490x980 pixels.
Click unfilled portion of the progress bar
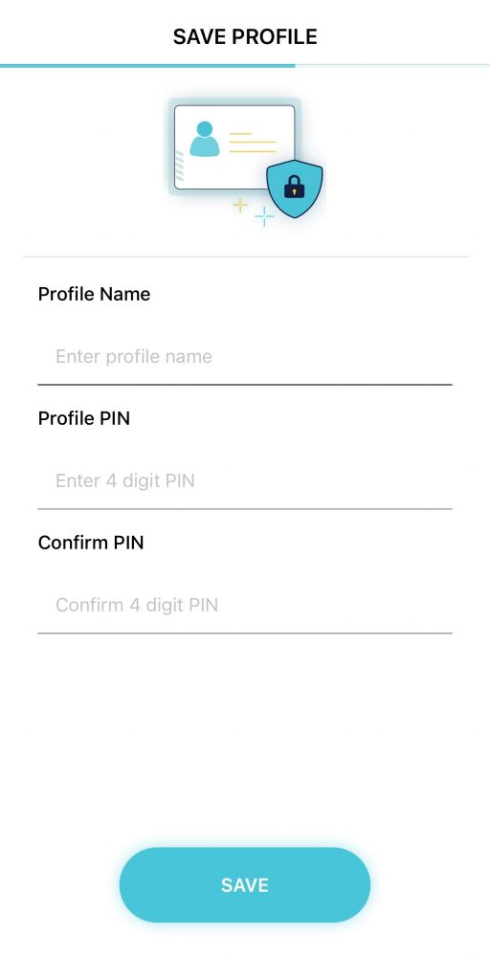pos(392,65)
